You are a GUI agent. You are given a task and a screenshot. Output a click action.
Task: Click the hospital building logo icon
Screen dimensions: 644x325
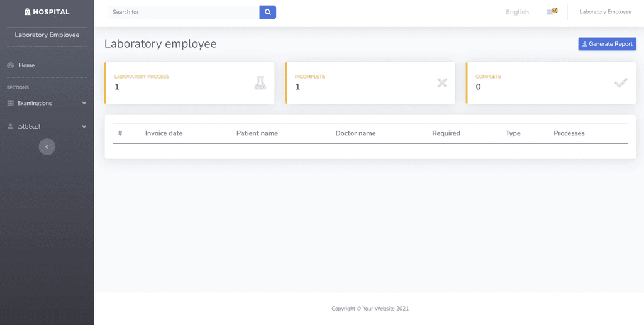tap(28, 12)
